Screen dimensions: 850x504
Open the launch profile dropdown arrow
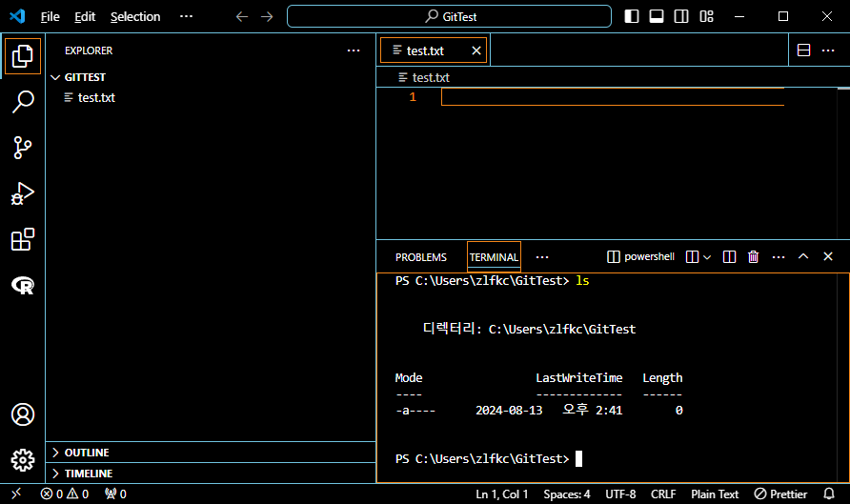tap(707, 257)
